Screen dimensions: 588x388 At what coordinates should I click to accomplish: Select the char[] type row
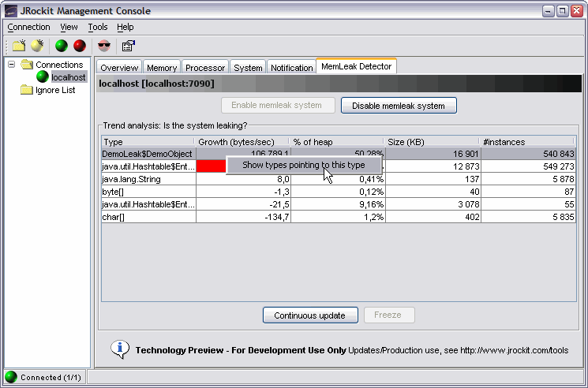coord(339,217)
